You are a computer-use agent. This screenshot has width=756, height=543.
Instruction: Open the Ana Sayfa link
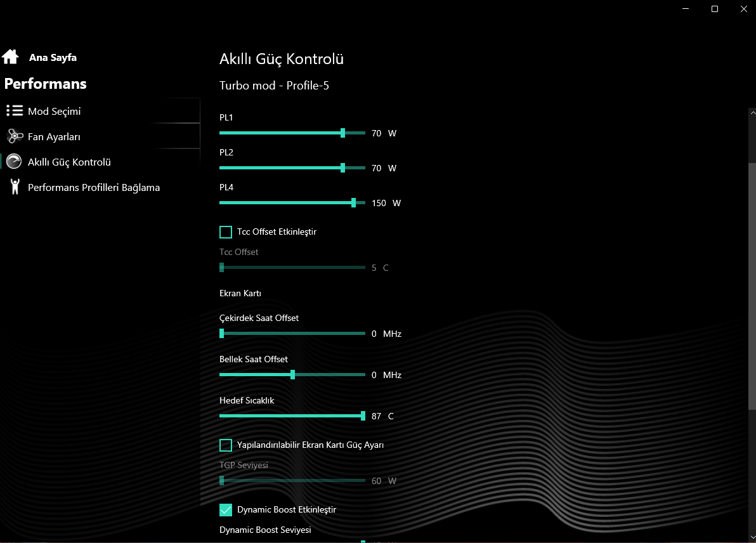pyautogui.click(x=53, y=58)
